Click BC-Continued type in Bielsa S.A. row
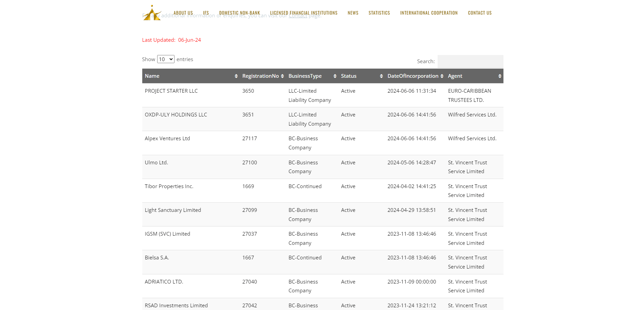Image resolution: width=644 pixels, height=310 pixels. tap(305, 258)
